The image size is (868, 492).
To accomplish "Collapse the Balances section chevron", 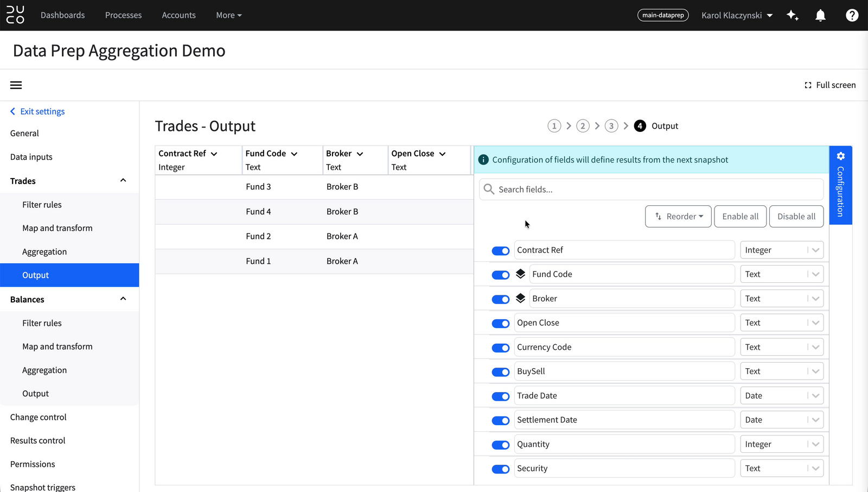I will [x=123, y=299].
